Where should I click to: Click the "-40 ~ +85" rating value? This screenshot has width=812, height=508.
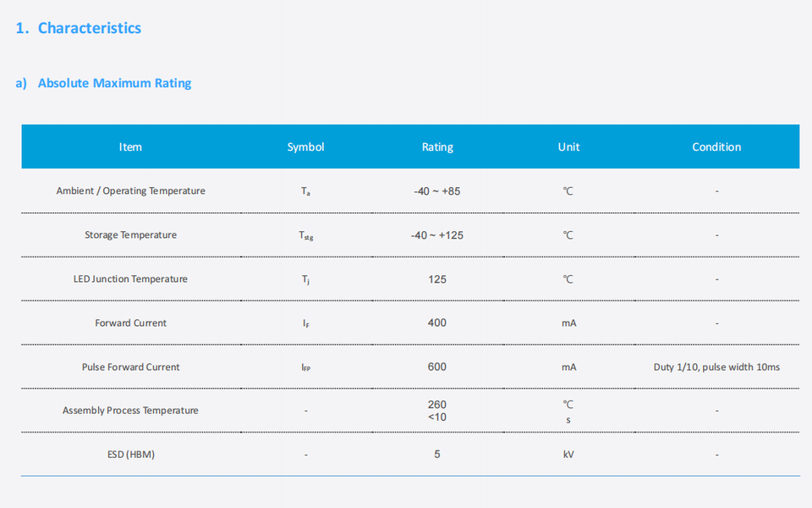click(437, 190)
